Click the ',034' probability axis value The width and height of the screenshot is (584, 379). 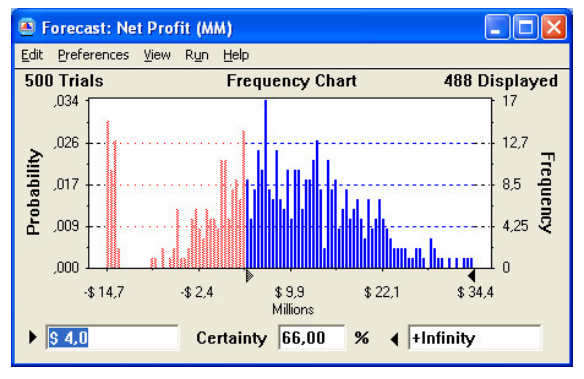pos(67,101)
